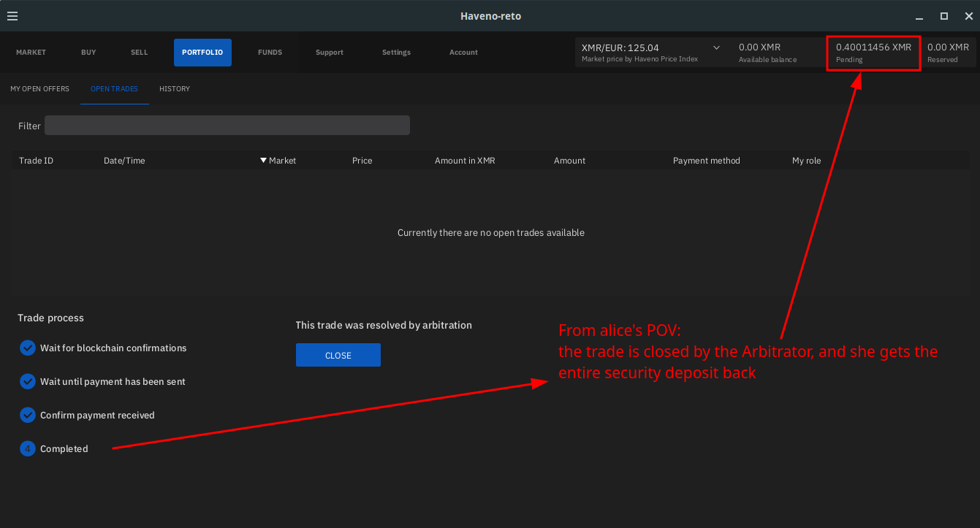Switch to the History tab
This screenshot has height=528, width=980.
click(x=175, y=89)
